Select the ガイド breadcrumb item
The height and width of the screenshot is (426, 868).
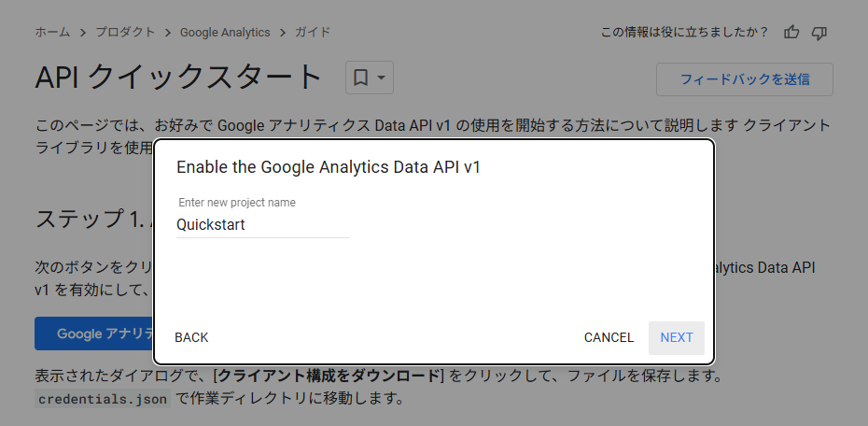313,32
